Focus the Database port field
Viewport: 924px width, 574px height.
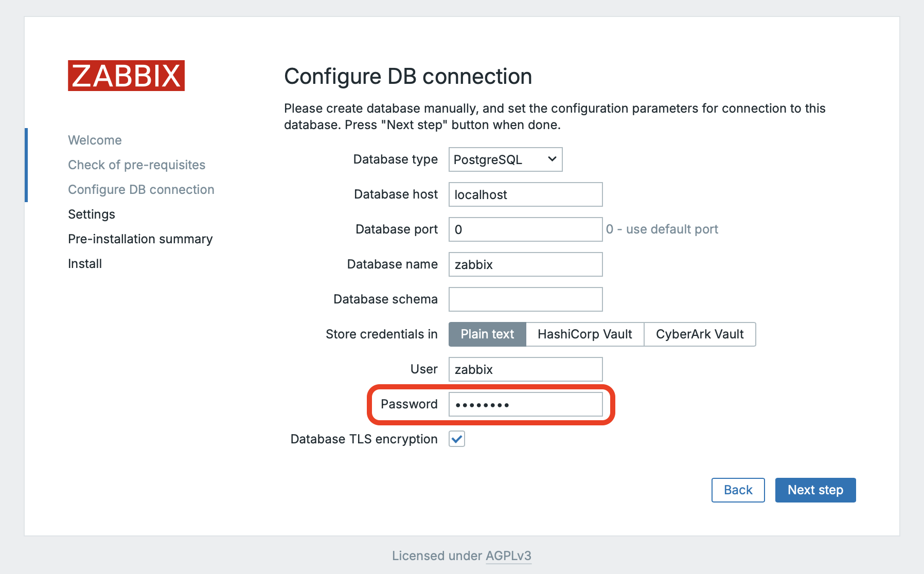[x=525, y=229]
